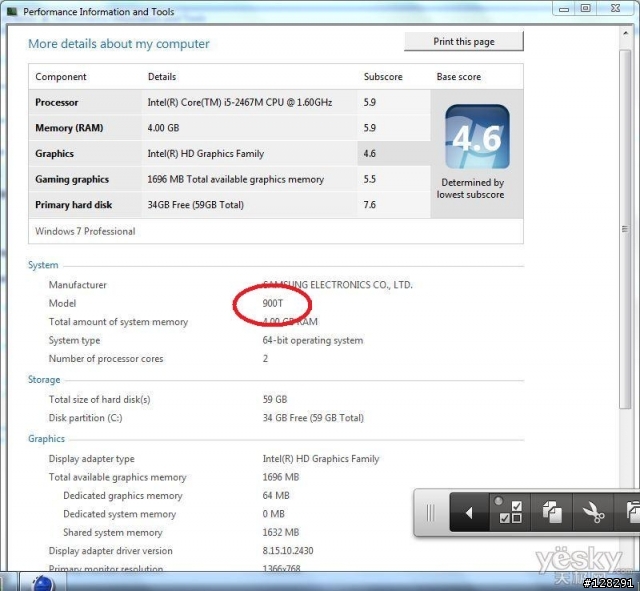The height and width of the screenshot is (591, 640).
Task: Click the Shared system memory value 1632 MB
Action: click(281, 533)
